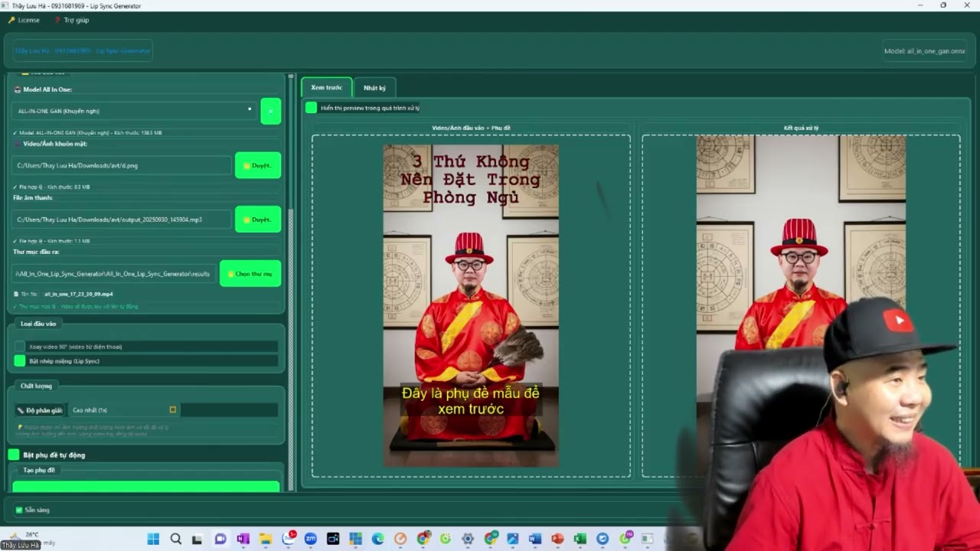Click the Model: all_in_one_gan.onnx label
This screenshot has width=980, height=551.
925,51
